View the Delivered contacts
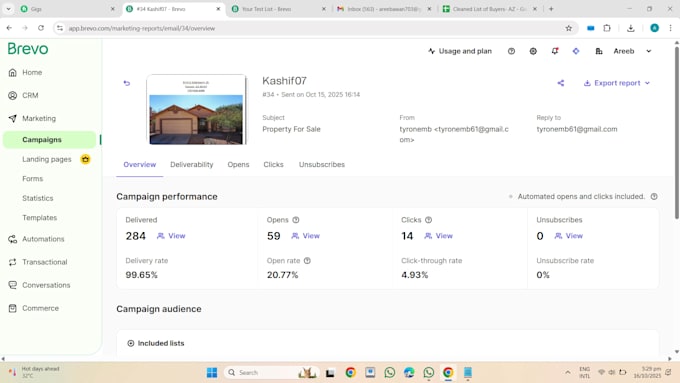 (x=171, y=236)
